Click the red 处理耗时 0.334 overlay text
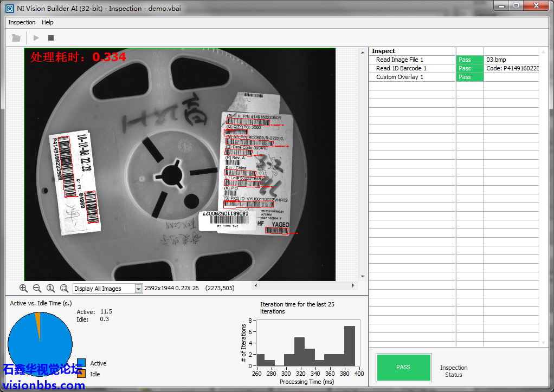This screenshot has width=554, height=392. pyautogui.click(x=78, y=57)
